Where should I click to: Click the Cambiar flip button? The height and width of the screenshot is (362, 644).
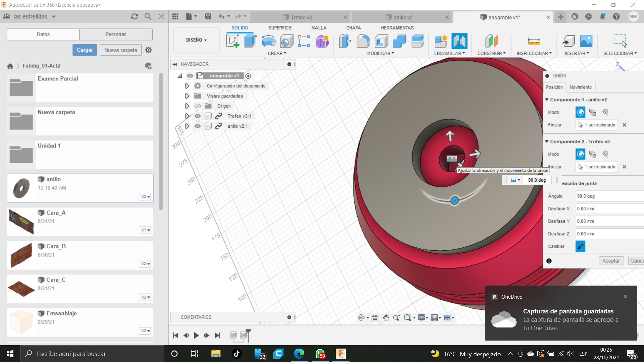[x=580, y=246]
